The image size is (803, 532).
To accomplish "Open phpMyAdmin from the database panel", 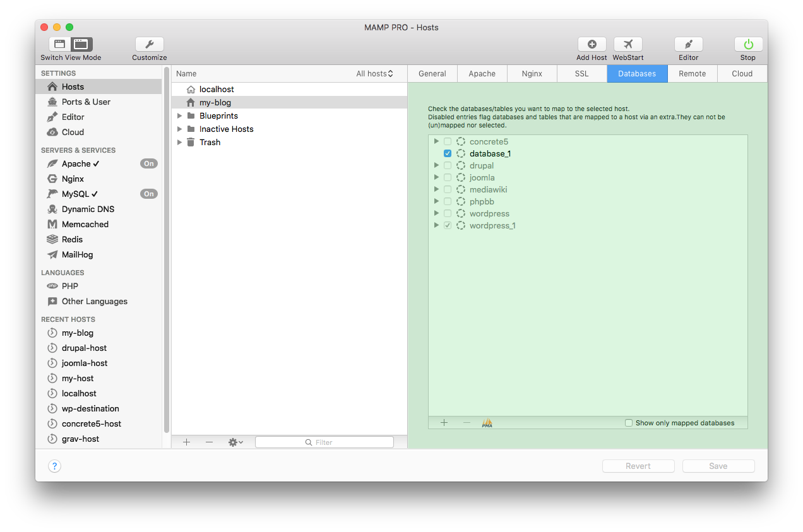I will [x=487, y=422].
